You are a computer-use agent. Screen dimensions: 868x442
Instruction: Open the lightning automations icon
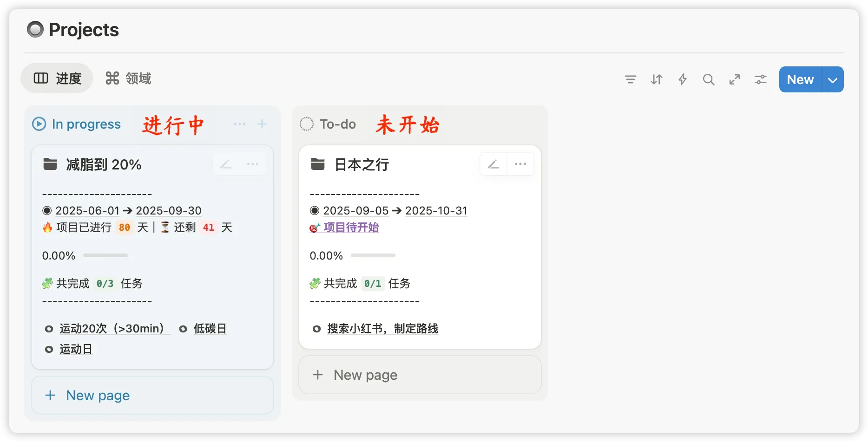click(x=683, y=79)
